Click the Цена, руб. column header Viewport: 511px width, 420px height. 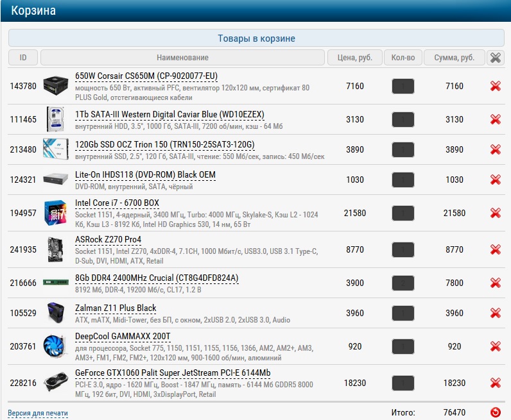click(x=354, y=58)
